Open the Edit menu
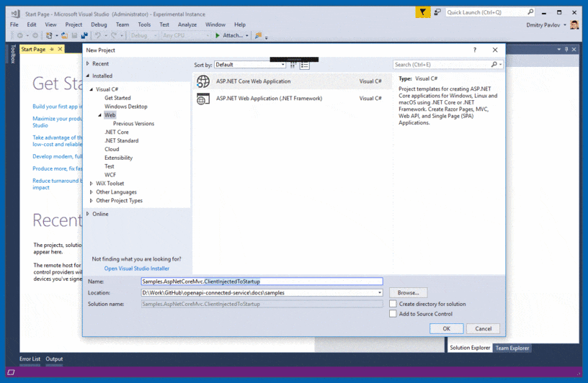 point(32,24)
